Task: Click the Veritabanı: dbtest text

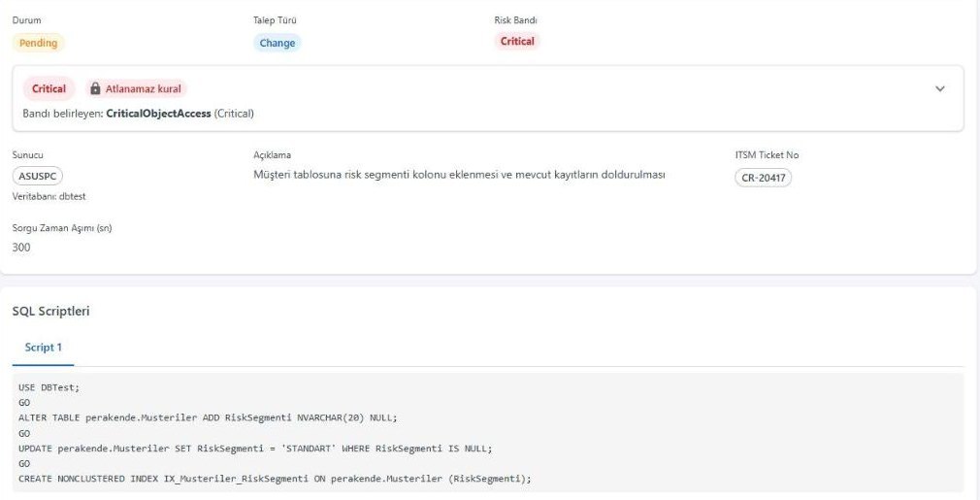Action: click(x=49, y=196)
